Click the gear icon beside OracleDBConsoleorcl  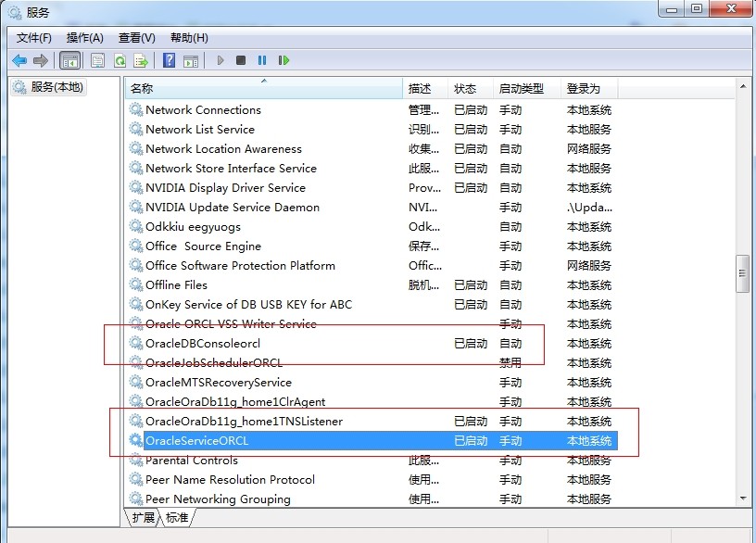(x=136, y=343)
